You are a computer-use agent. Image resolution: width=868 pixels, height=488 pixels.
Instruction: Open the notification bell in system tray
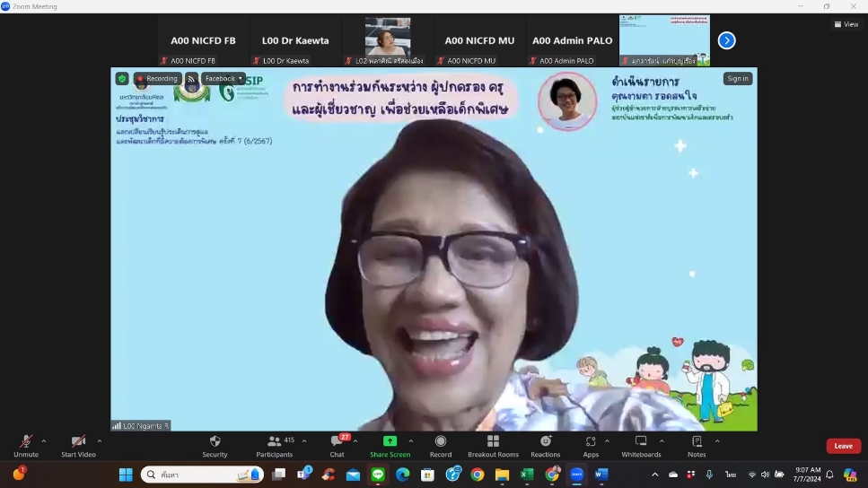pyautogui.click(x=829, y=475)
